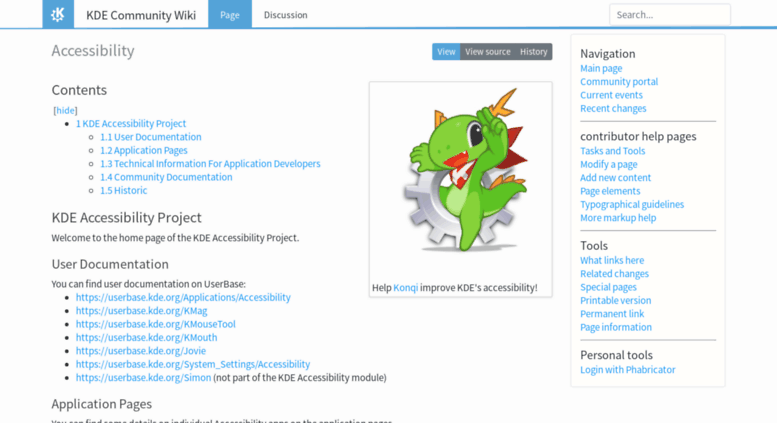The height and width of the screenshot is (423, 777).
Task: Jump to 1.4 Community Documentation section
Action: tap(166, 177)
